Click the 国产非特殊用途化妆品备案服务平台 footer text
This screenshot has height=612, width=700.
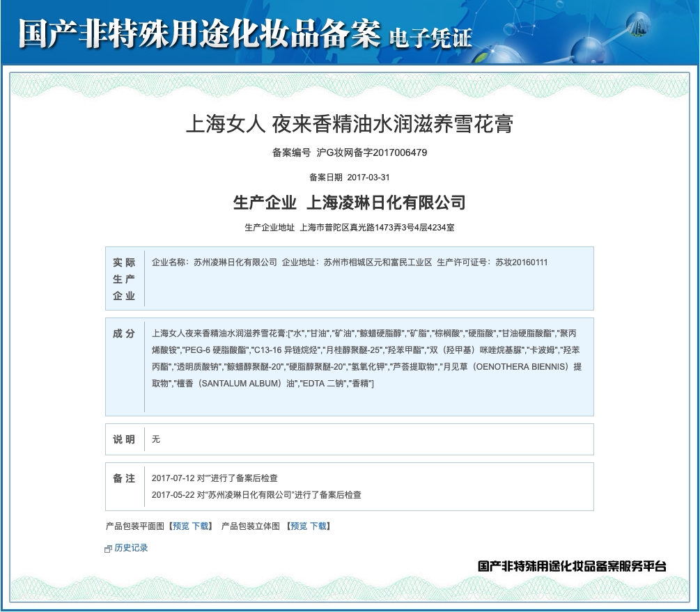pyautogui.click(x=572, y=566)
